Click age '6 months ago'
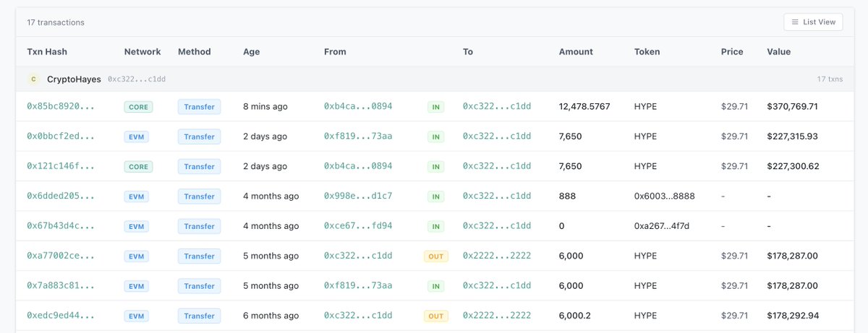This screenshot has height=333, width=868. (271, 316)
